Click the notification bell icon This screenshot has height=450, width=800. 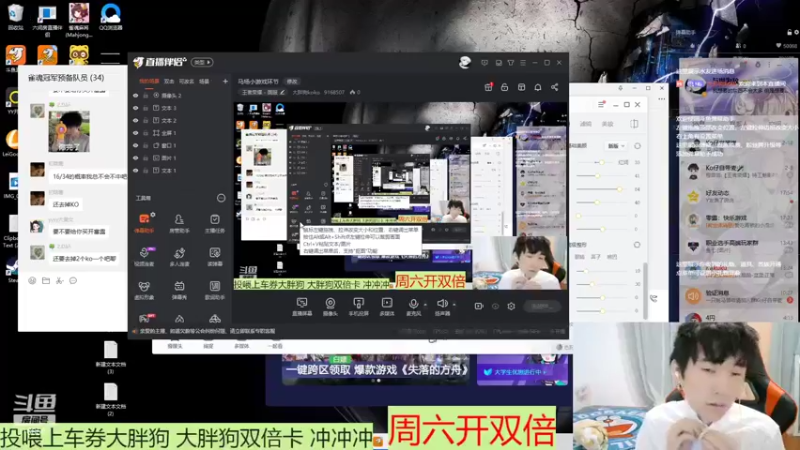tap(538, 87)
